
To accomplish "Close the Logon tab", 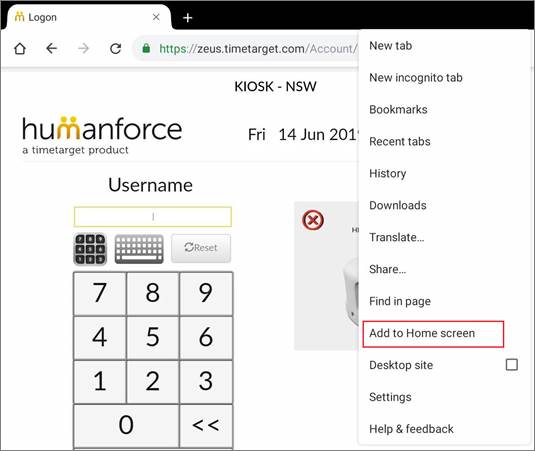I will [x=156, y=17].
